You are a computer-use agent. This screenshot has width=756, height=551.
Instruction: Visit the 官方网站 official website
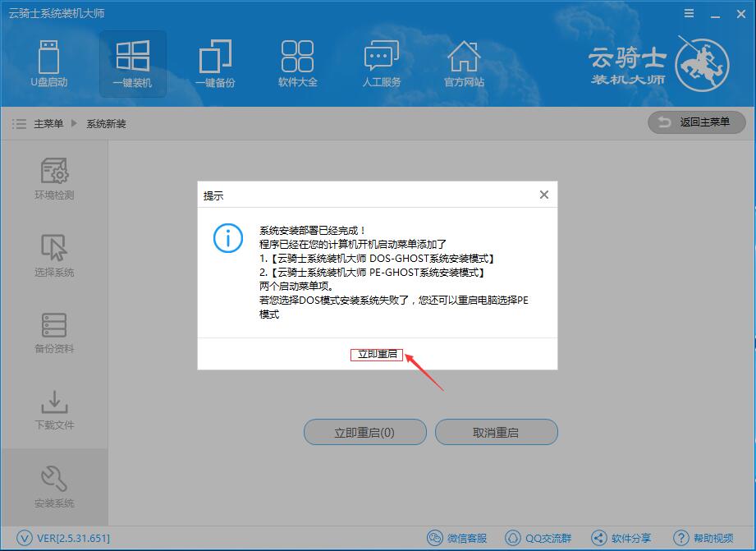[x=464, y=64]
